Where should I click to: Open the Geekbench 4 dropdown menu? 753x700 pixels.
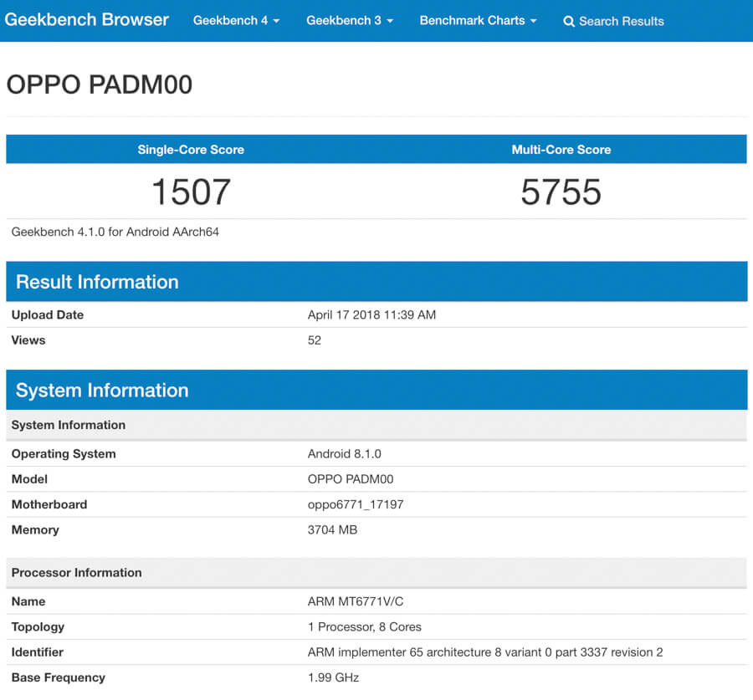236,20
